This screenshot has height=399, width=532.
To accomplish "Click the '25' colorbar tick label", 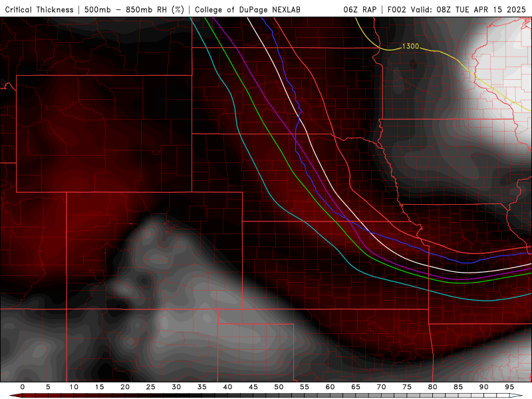I will (x=151, y=387).
